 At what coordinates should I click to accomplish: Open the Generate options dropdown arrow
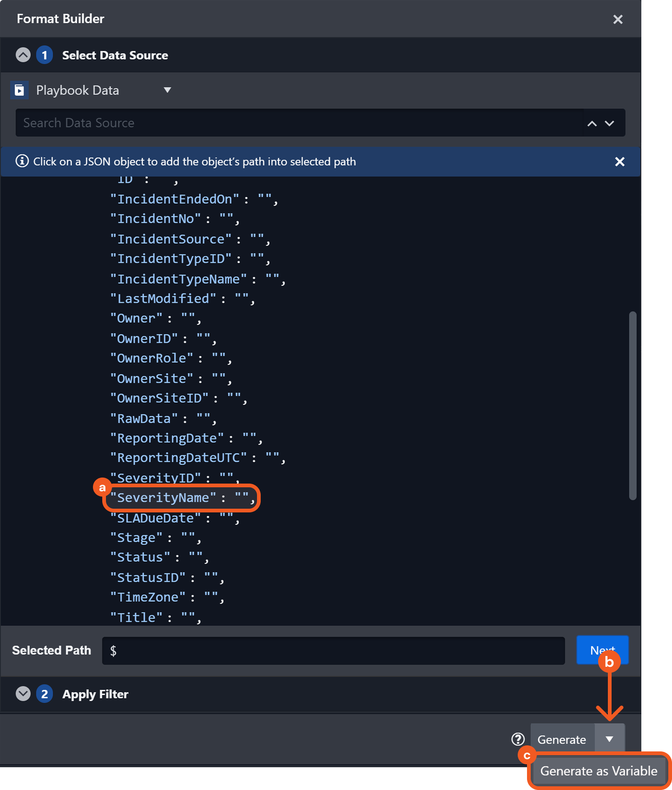tap(609, 739)
